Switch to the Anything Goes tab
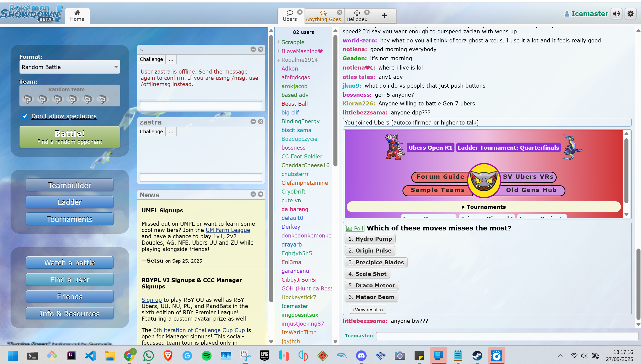This screenshot has width=641, height=364. (x=323, y=16)
